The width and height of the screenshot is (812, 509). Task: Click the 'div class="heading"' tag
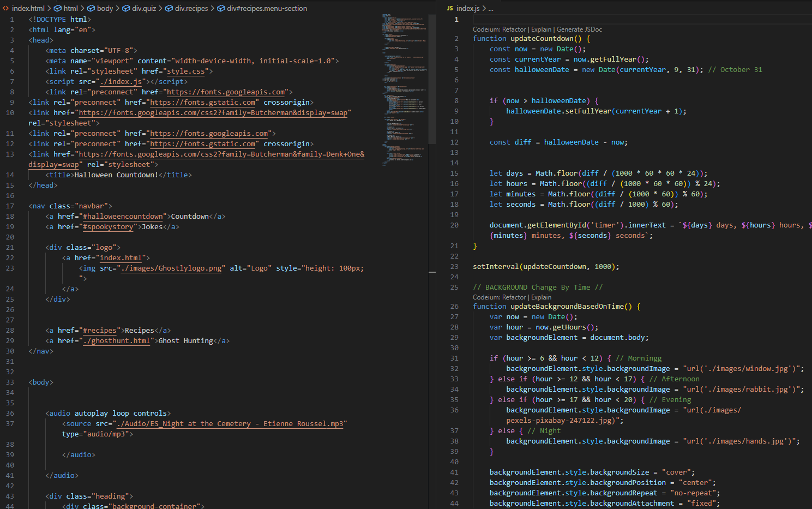[x=89, y=496]
